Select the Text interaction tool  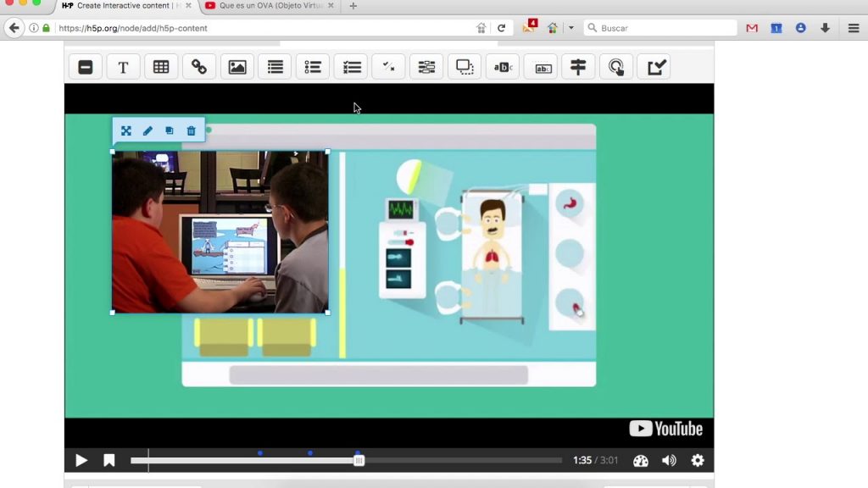tap(123, 68)
